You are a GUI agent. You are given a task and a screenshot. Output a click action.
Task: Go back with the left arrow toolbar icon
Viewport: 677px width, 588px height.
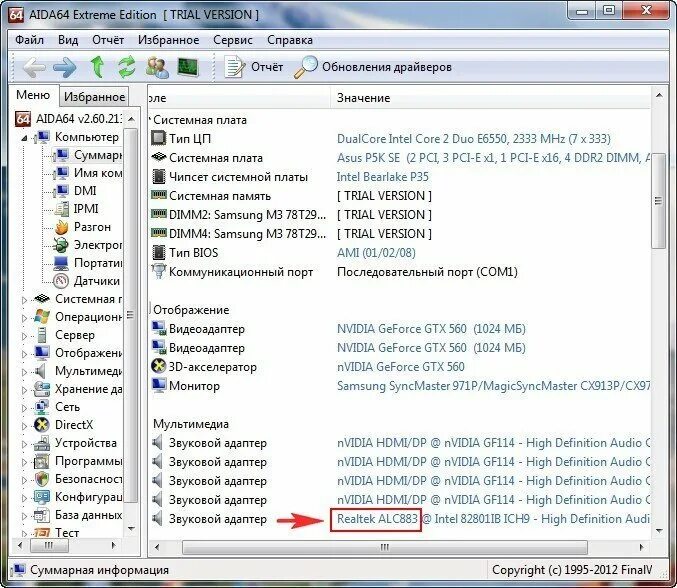34,67
